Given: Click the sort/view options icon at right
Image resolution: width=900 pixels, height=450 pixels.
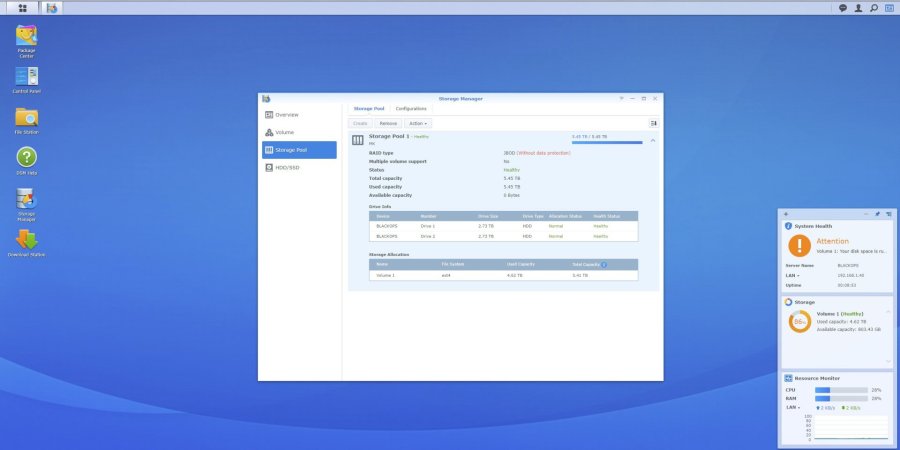Looking at the screenshot, I should point(653,123).
